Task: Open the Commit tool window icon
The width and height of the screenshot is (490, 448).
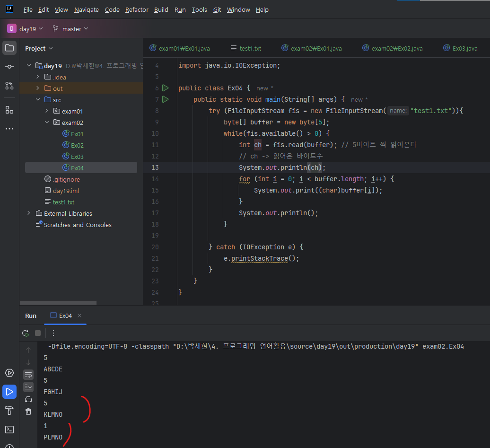Action: (x=9, y=67)
